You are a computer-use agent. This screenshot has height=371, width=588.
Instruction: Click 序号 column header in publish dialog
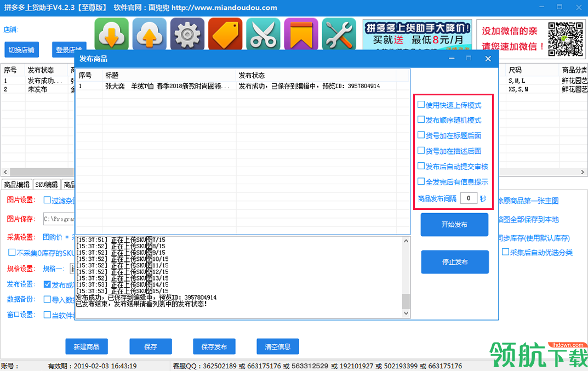click(x=89, y=76)
